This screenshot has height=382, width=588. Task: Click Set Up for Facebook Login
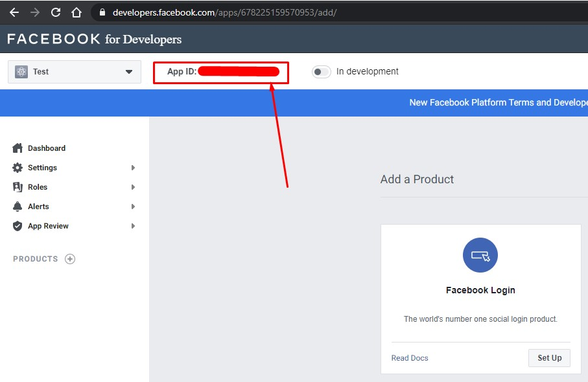(549, 358)
